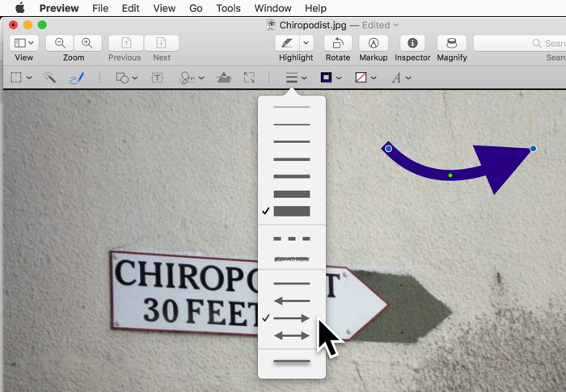Open the File menu
566x392 pixels.
(100, 8)
